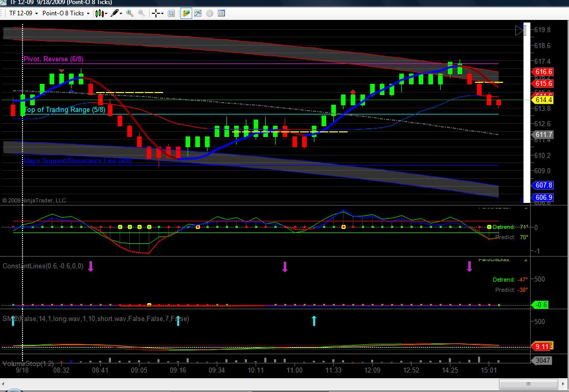Click the green Detrend: -71° readout
The height and width of the screenshot is (392, 569).
click(x=510, y=227)
